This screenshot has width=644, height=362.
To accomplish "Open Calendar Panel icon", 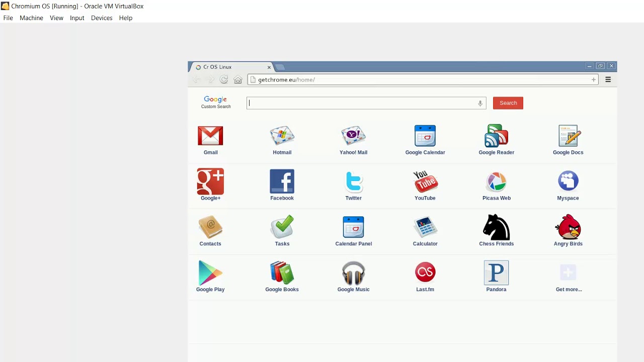I will [x=353, y=227].
